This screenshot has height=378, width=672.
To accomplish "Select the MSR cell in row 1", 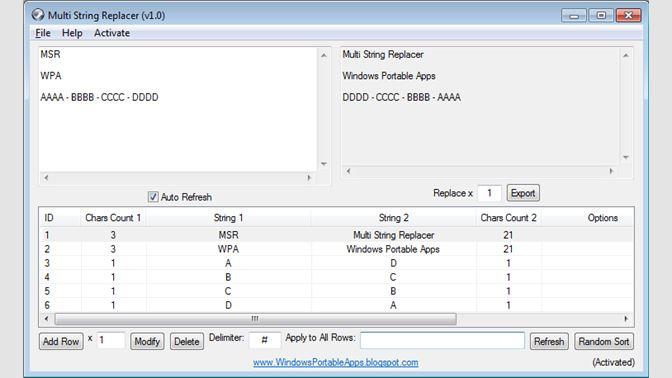I will 228,235.
